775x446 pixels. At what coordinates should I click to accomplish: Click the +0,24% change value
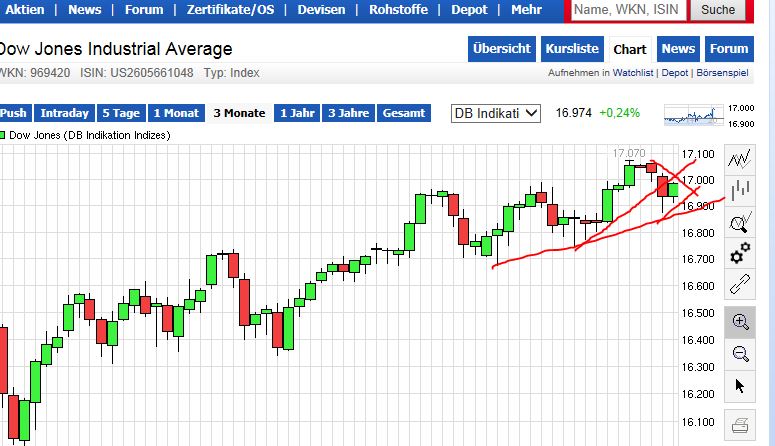click(619, 113)
